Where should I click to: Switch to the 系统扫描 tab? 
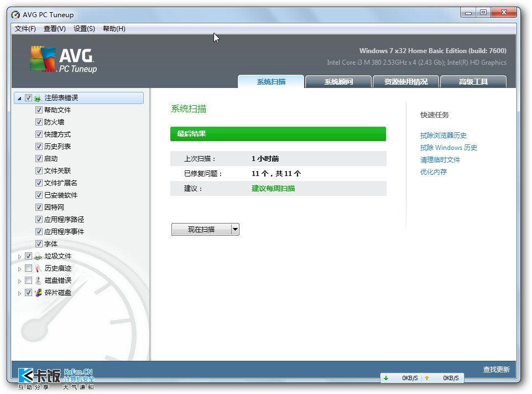point(271,81)
